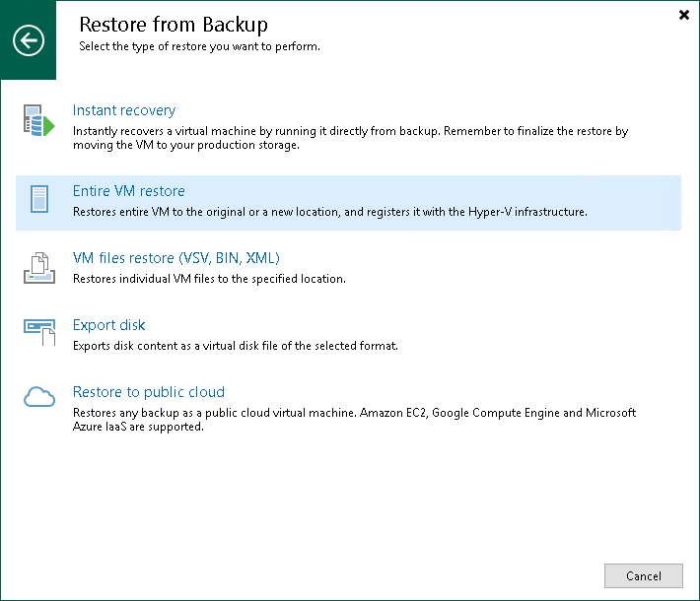Click the back arrow icon
This screenshot has height=601, width=700.
click(x=29, y=40)
